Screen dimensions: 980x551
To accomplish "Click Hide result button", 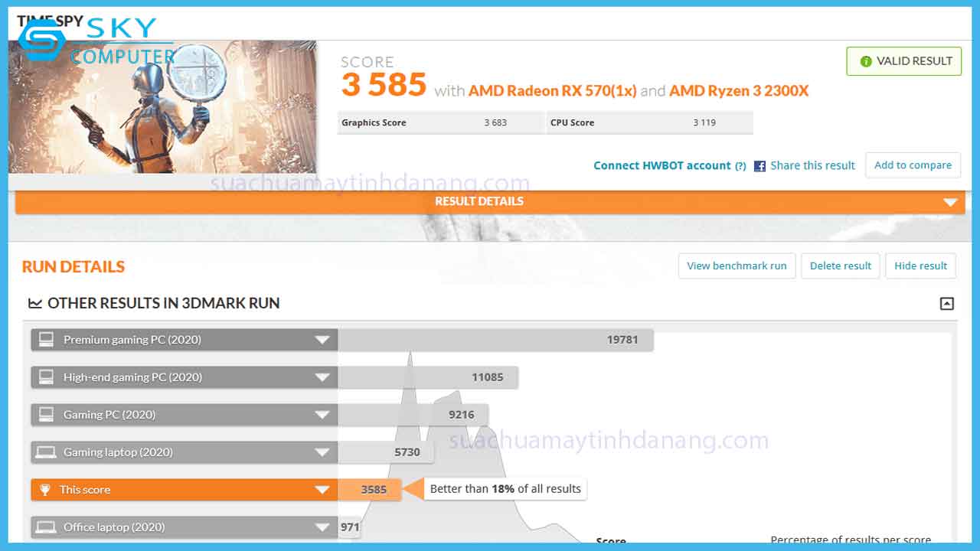I will tap(921, 266).
